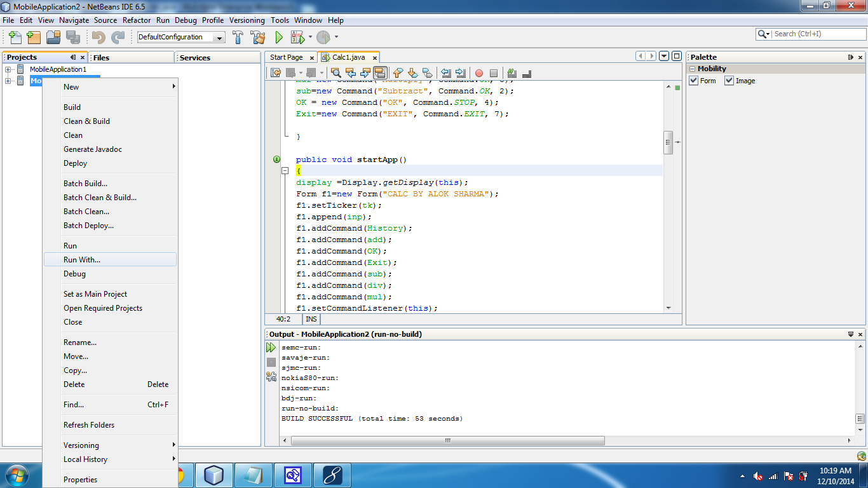Click the Next Bookmark icon
The height and width of the screenshot is (488, 868).
pos(412,73)
